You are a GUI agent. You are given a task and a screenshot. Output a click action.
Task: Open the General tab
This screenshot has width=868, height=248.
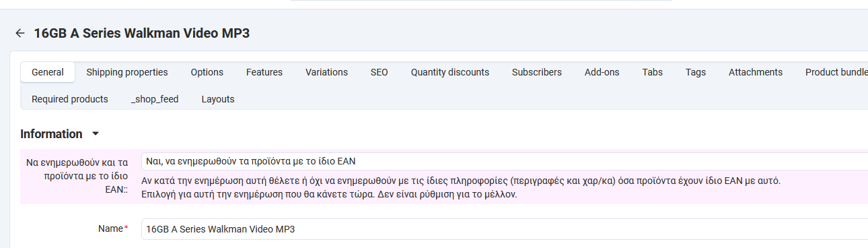[x=48, y=72]
